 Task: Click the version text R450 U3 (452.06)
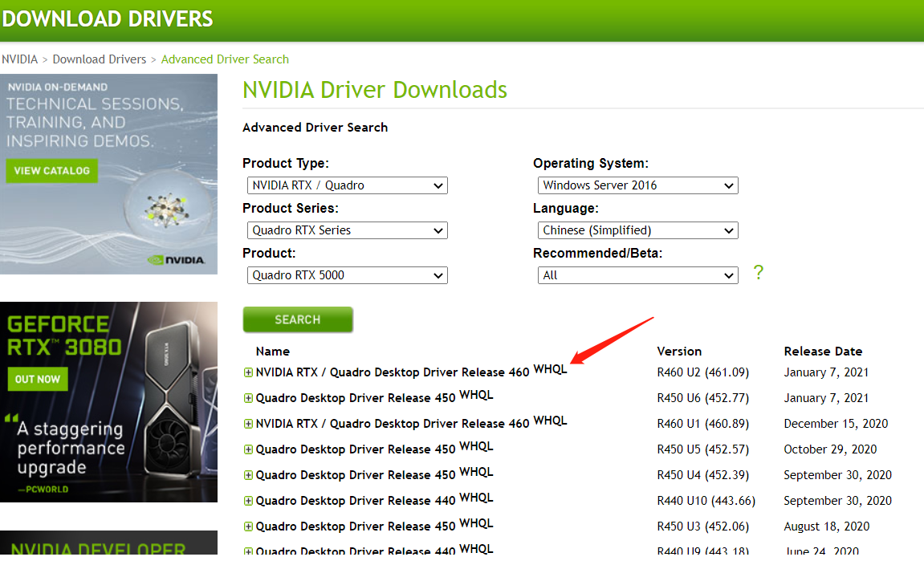(703, 526)
